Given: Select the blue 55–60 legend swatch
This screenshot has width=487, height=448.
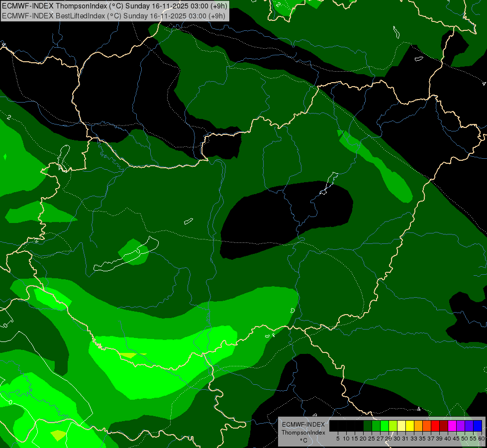Looking at the screenshot, I should click(x=478, y=426).
